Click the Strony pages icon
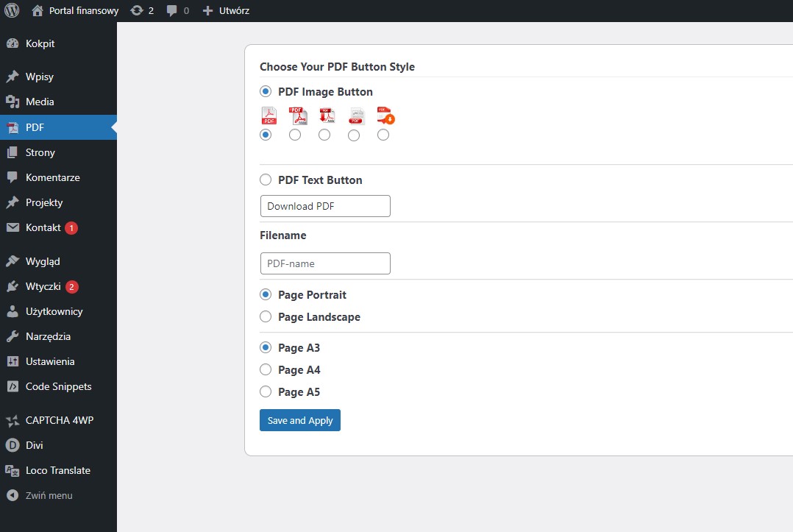793x532 pixels. pos(13,152)
